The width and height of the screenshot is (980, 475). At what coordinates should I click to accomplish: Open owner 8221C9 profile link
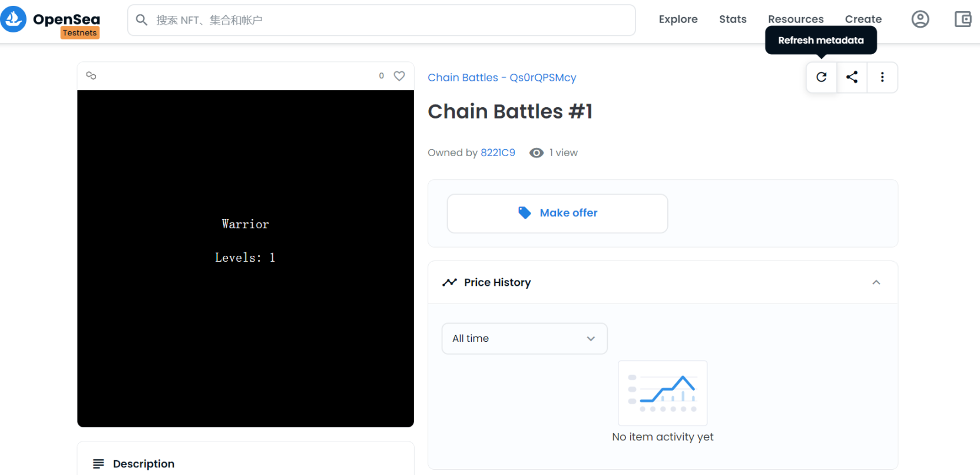(x=498, y=153)
